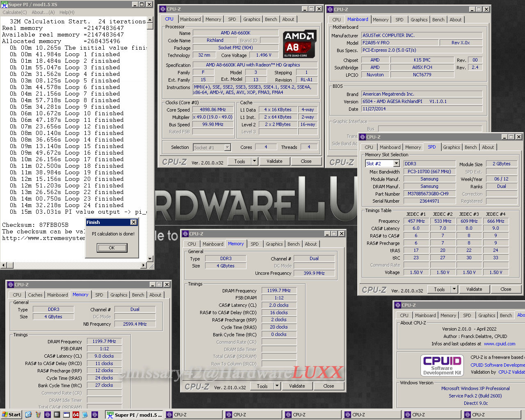The image size is (525, 420).
Task: Select Mainboard tab in processor CPU-Z window
Action: click(x=190, y=19)
